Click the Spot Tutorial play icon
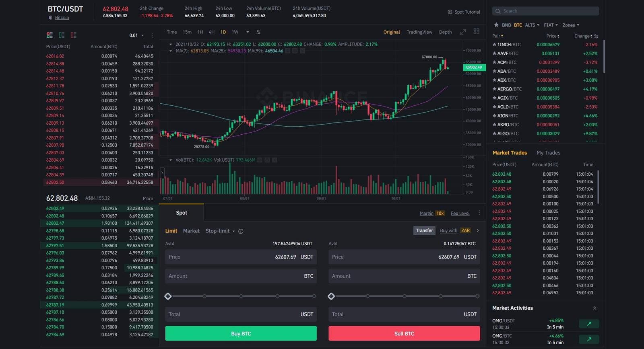This screenshot has width=644, height=349. [x=450, y=12]
